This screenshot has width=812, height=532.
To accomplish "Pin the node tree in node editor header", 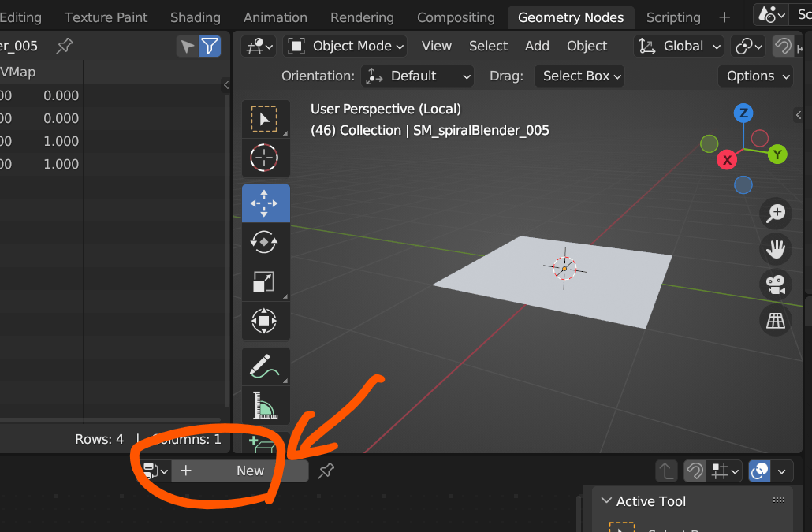I will coord(326,471).
